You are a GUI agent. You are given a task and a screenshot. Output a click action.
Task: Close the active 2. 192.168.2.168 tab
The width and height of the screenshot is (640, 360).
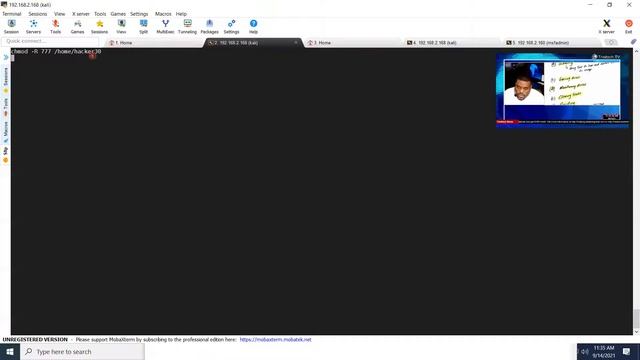[296, 42]
